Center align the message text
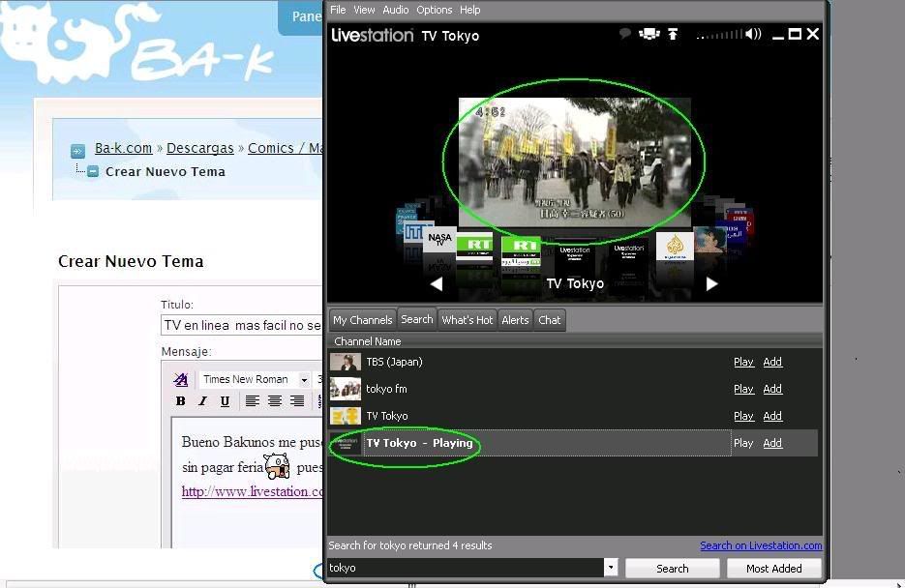Viewport: 905px width, 588px height. [274, 401]
